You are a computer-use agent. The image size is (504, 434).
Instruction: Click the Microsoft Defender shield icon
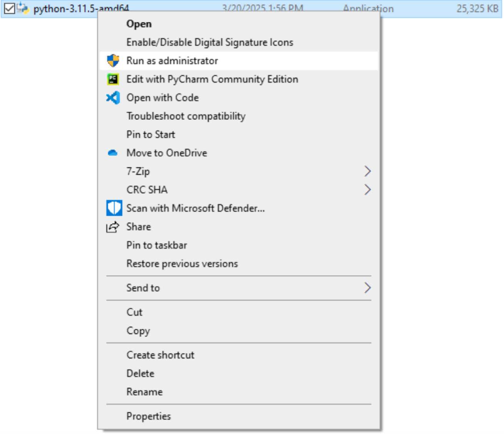[x=114, y=208]
